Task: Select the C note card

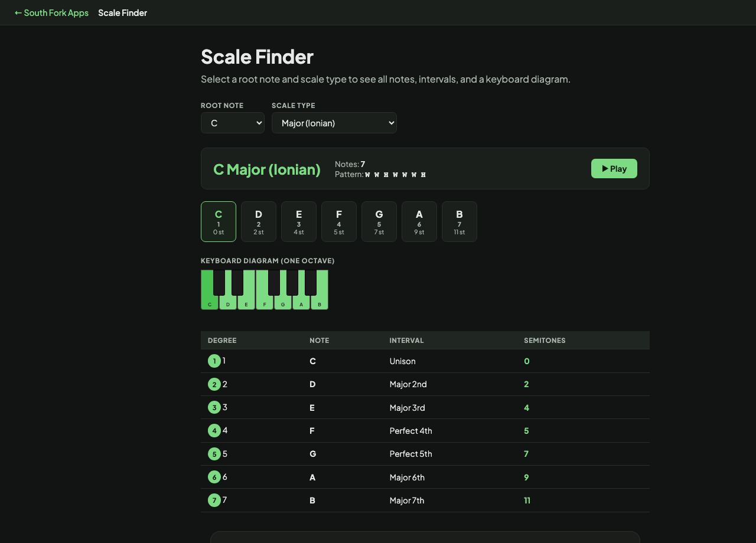Action: tap(219, 221)
